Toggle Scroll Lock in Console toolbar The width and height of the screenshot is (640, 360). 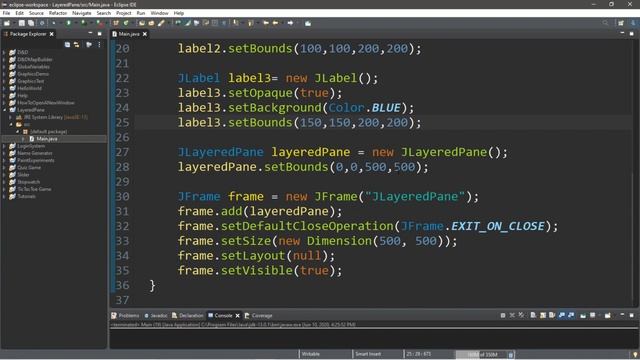coord(543,315)
